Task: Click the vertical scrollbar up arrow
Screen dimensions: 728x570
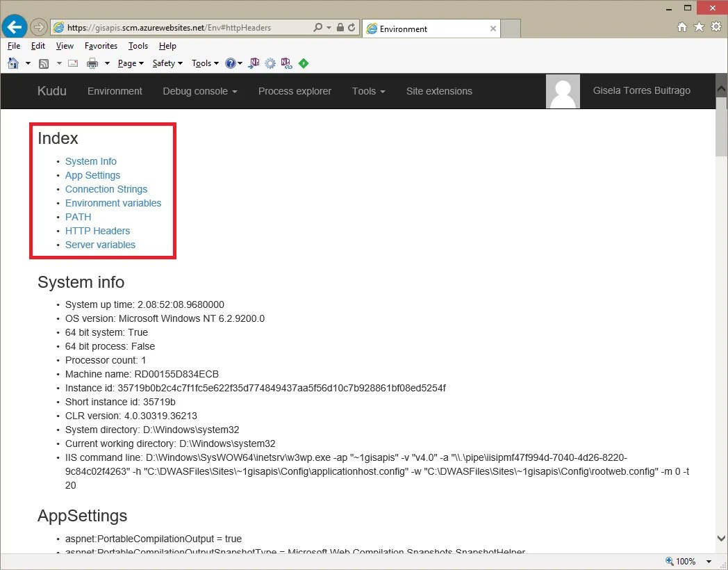Action: click(x=722, y=88)
